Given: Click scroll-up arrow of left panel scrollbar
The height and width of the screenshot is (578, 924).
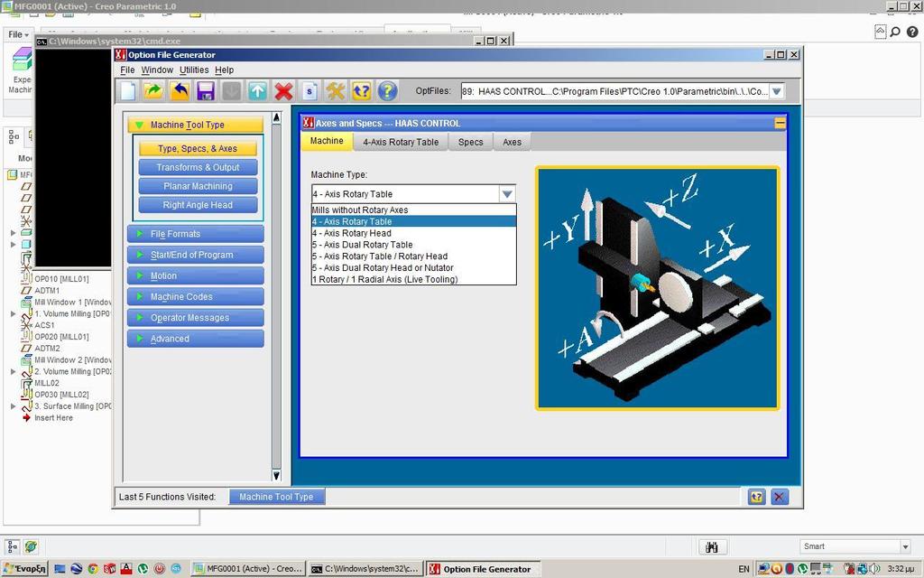Looking at the screenshot, I should point(276,118).
